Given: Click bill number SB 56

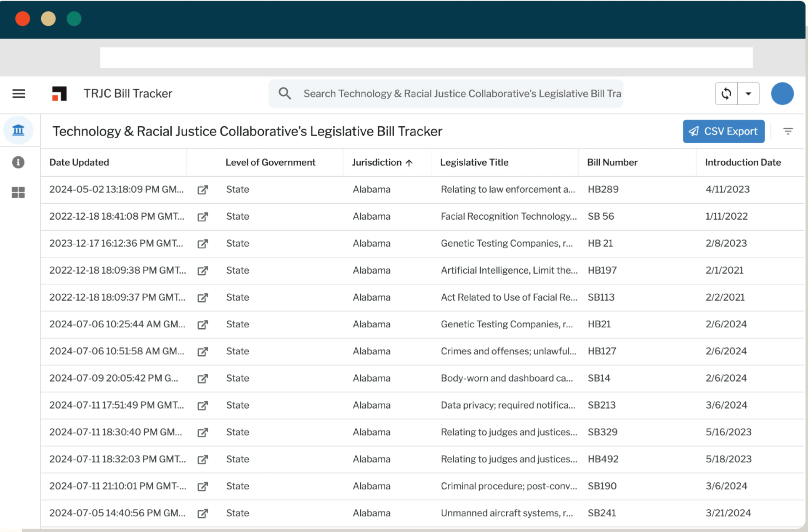Looking at the screenshot, I should [601, 216].
